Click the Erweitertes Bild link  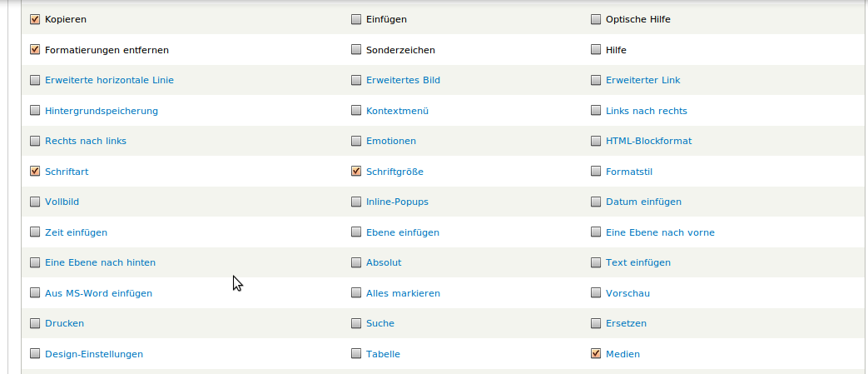pos(403,80)
